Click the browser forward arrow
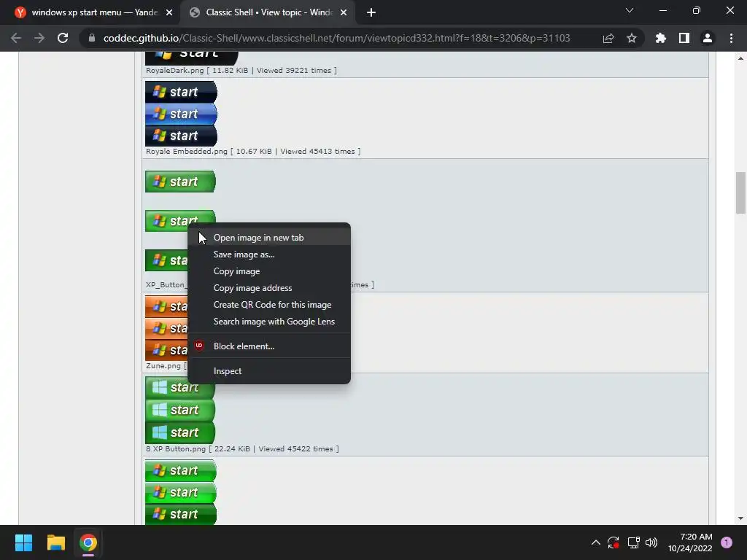The width and height of the screenshot is (747, 560). click(39, 38)
